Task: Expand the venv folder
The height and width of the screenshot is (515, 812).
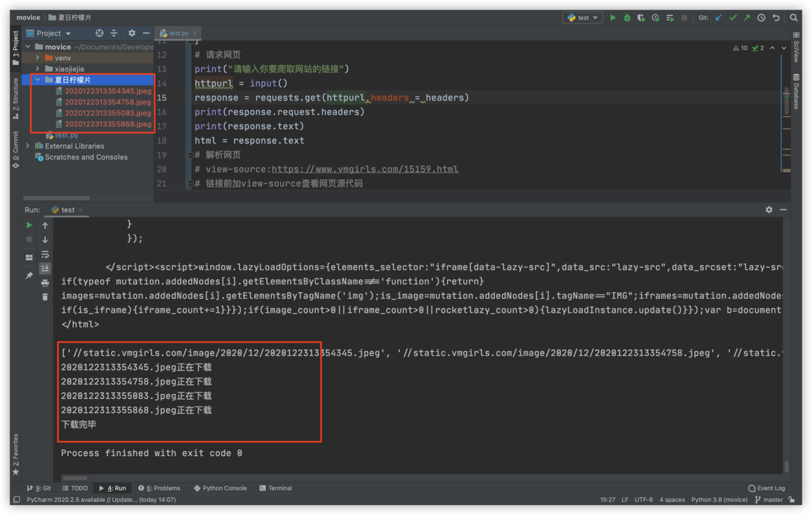Action: 38,58
